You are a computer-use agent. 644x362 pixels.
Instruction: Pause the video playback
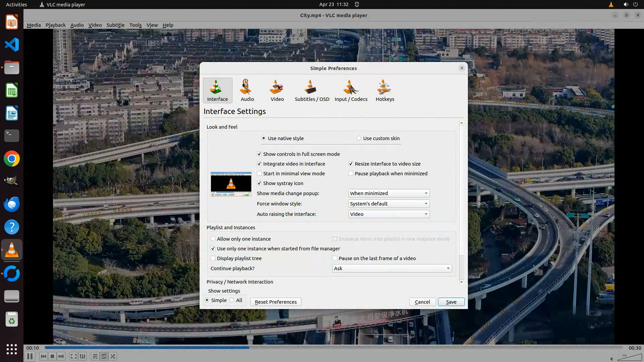point(30,356)
